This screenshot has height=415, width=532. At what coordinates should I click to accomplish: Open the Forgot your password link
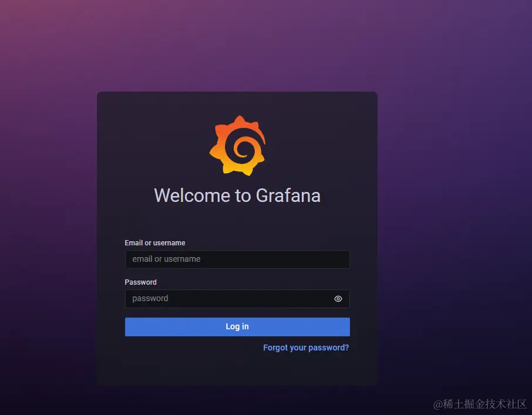coord(306,348)
